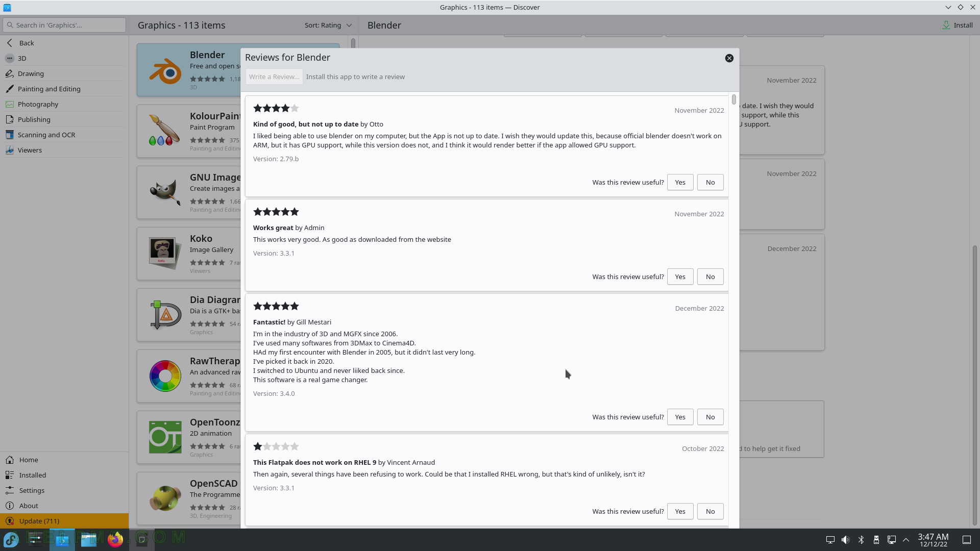
Task: Open the Installed apps page
Action: tap(64, 475)
